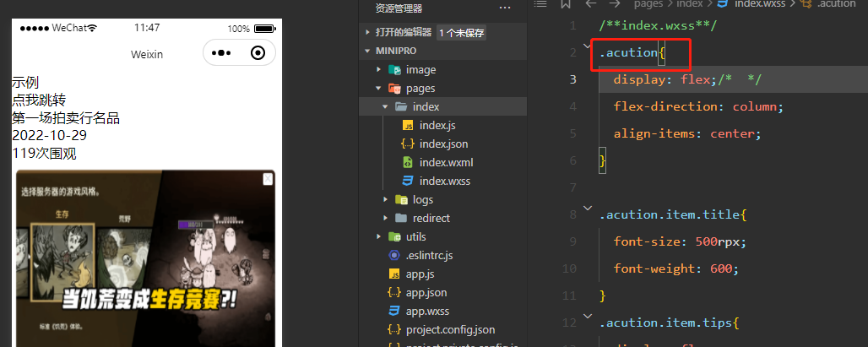
Task: Click the app.wxss file icon
Action: point(394,311)
